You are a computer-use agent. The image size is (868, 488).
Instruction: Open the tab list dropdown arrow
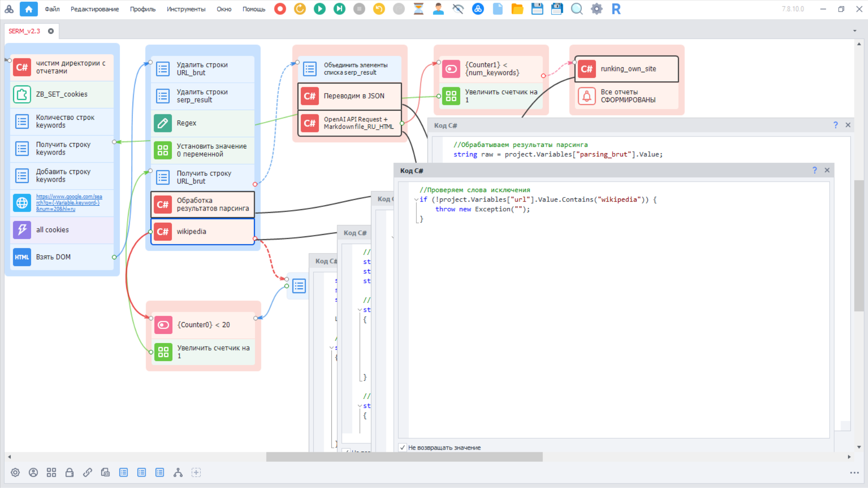coord(855,31)
